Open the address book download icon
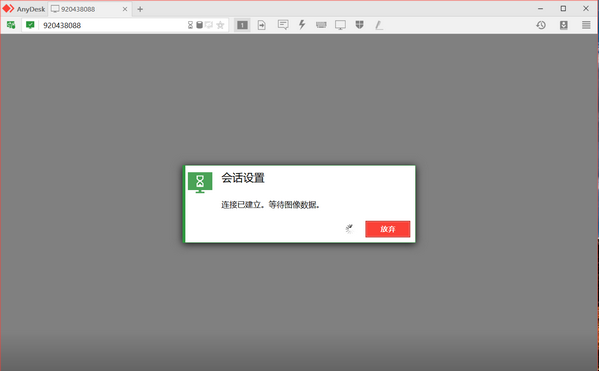This screenshot has width=599, height=371. coord(564,25)
